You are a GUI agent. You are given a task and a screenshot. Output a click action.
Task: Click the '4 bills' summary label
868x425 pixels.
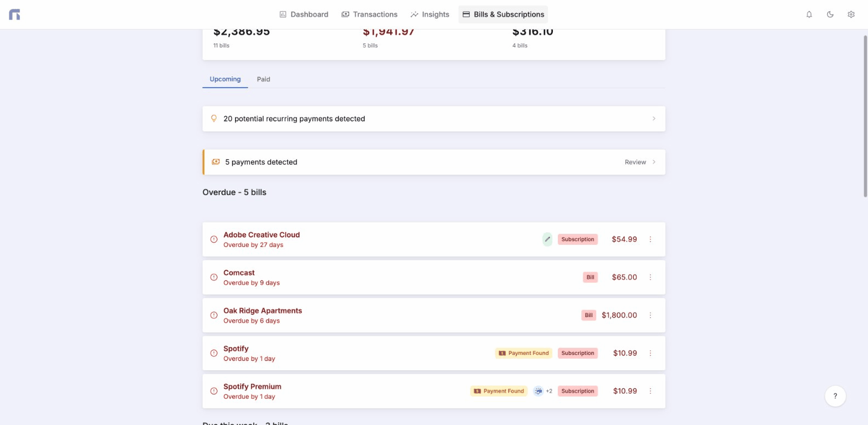(x=520, y=45)
